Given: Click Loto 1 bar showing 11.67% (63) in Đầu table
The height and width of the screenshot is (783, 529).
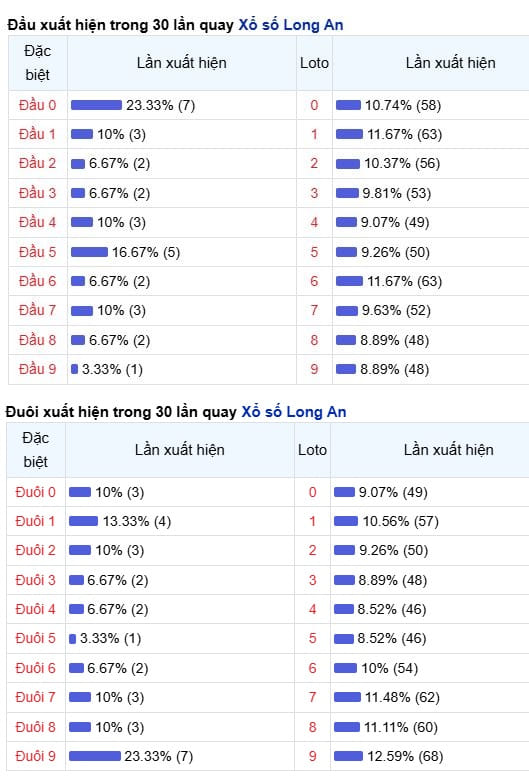Looking at the screenshot, I should click(349, 134).
